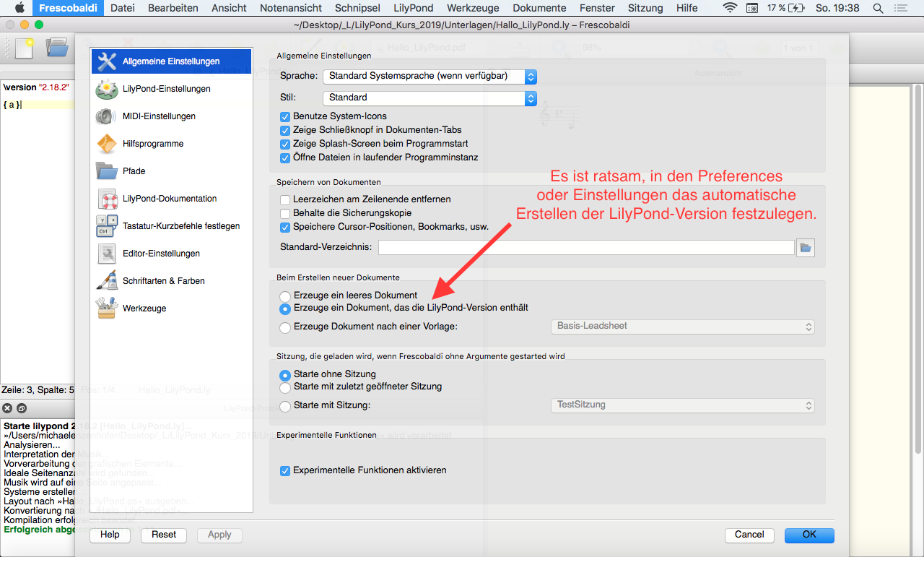Cancel the preferences dialog

749,535
